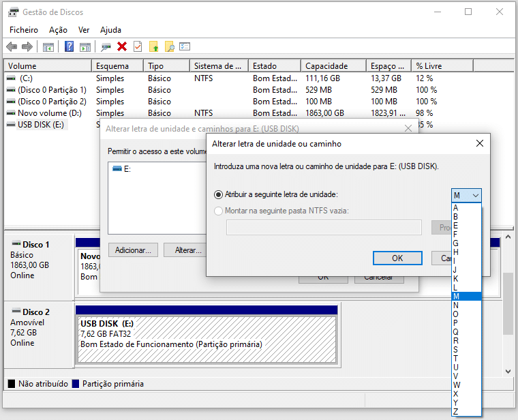Click the Forward arrow in the toolbar

(27, 46)
